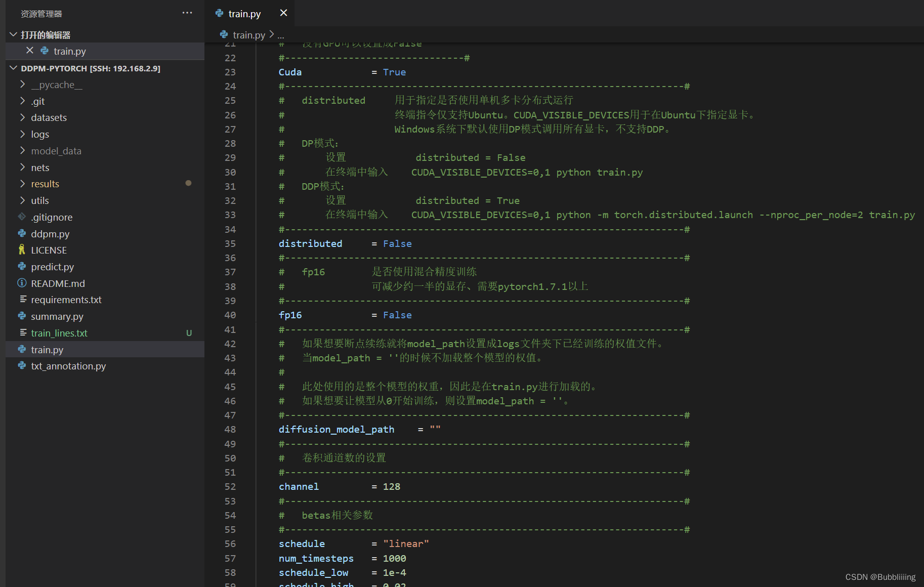The width and height of the screenshot is (924, 587).
Task: Click the README.md info icon
Action: [22, 283]
